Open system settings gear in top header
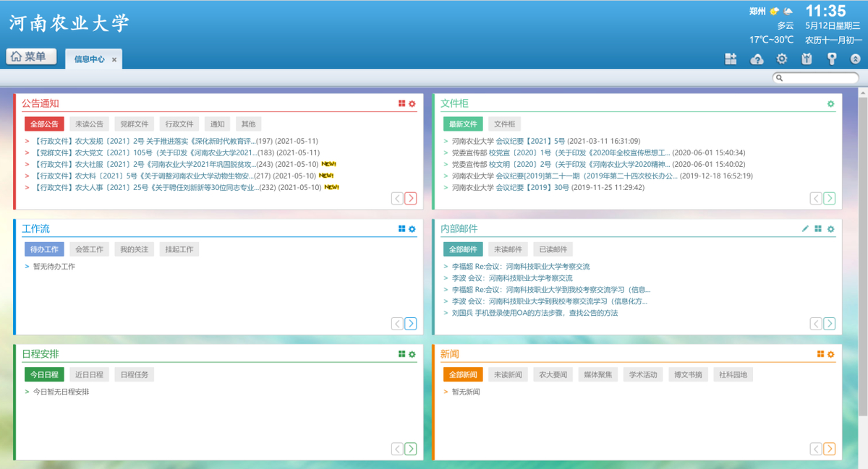The image size is (868, 469). (782, 59)
